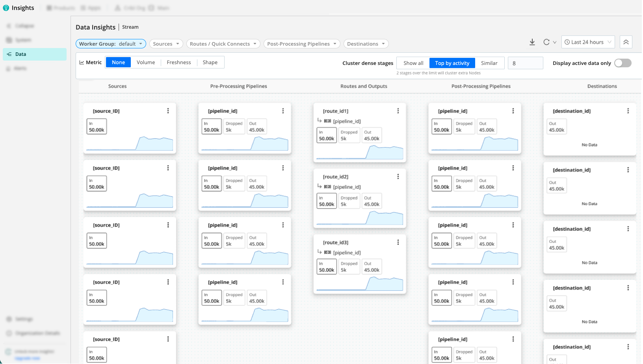Open the blurred Products menu in the top bar
This screenshot has height=364, width=643.
point(61,8)
